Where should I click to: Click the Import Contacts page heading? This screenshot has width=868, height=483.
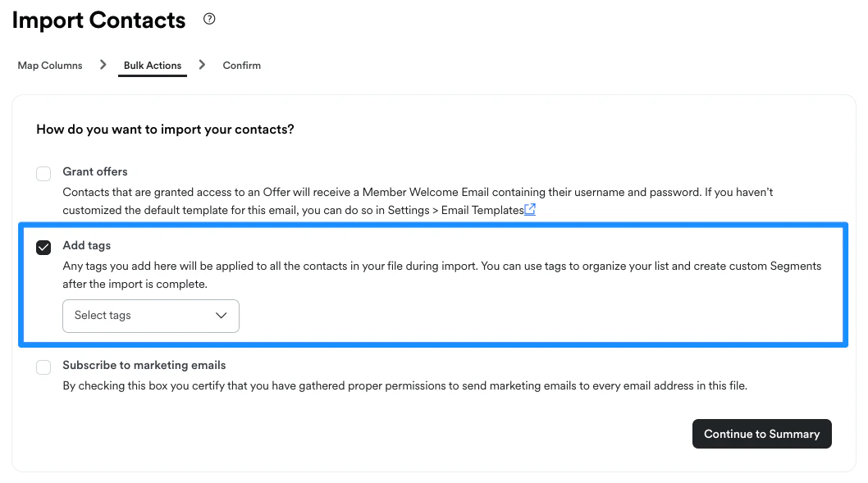[x=99, y=21]
